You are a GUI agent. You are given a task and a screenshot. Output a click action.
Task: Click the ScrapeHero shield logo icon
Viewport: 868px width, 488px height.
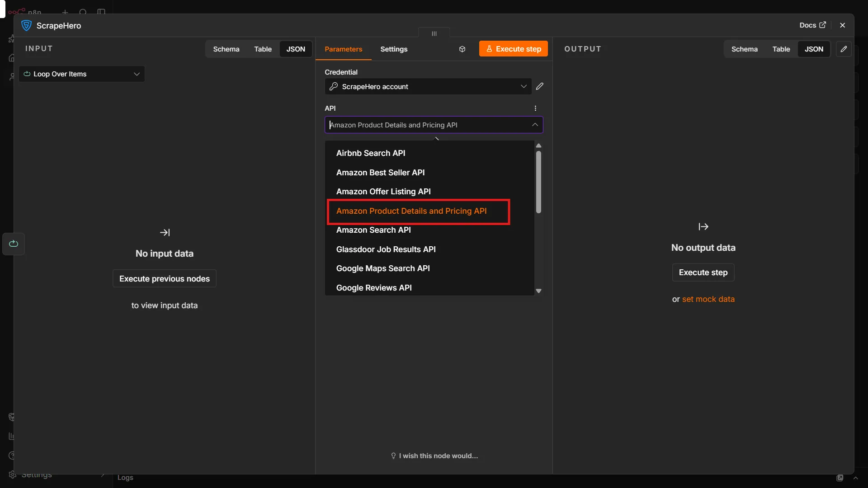pos(26,26)
